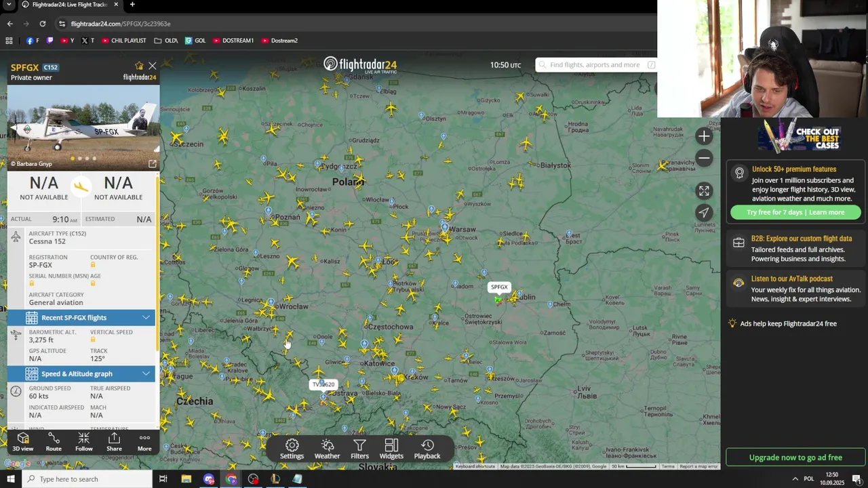This screenshot has width=868, height=488.
Task: Open the 3D view of the flight
Action: click(22, 442)
